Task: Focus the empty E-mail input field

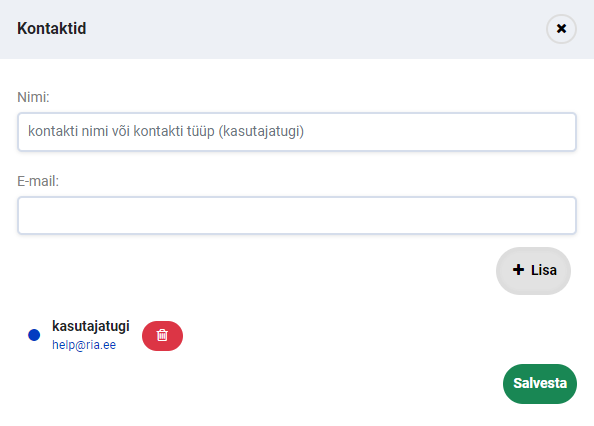Action: click(x=297, y=215)
